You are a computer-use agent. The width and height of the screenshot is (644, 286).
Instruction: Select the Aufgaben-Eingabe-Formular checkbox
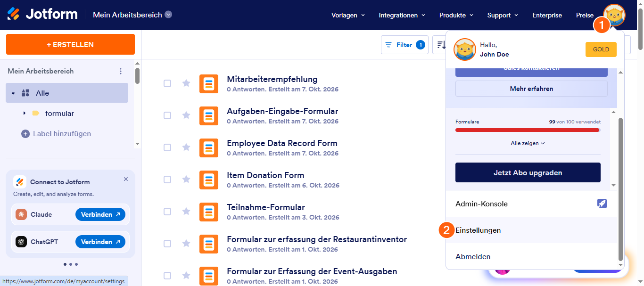point(167,115)
